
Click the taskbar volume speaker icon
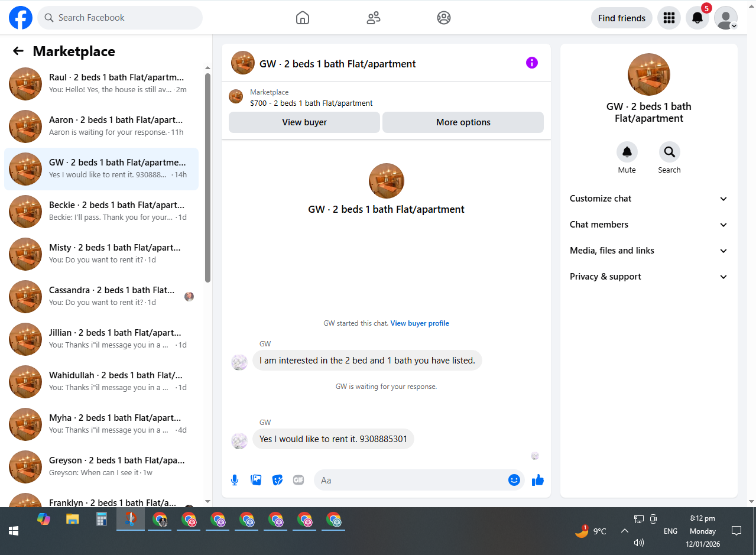[638, 543]
